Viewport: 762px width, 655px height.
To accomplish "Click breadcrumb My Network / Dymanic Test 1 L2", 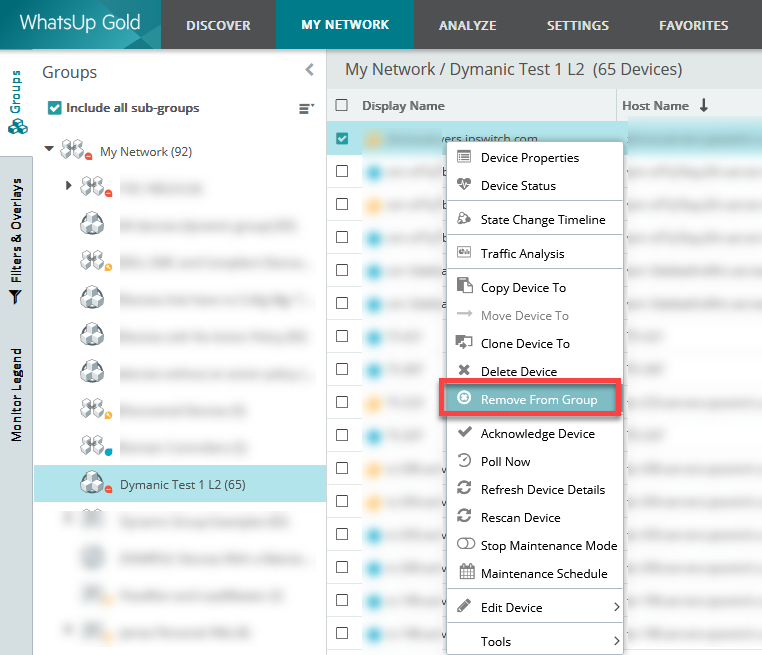I will click(465, 69).
